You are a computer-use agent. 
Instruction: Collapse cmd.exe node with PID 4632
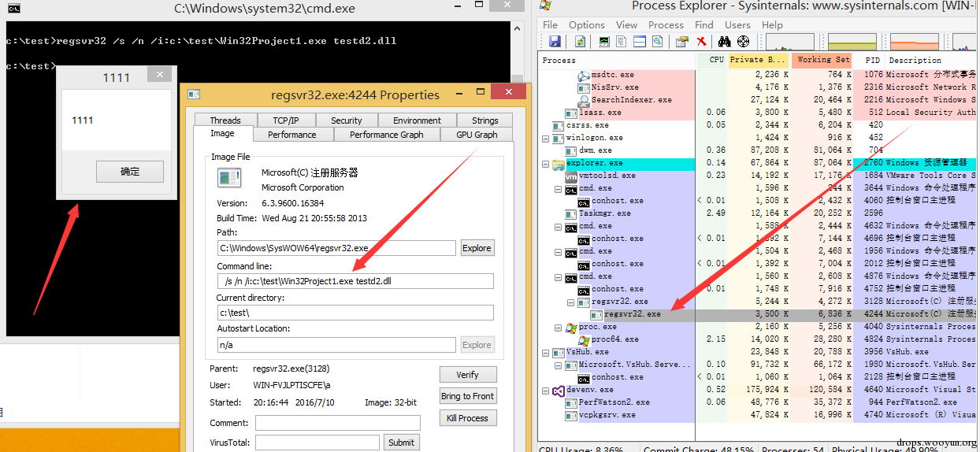coord(559,226)
